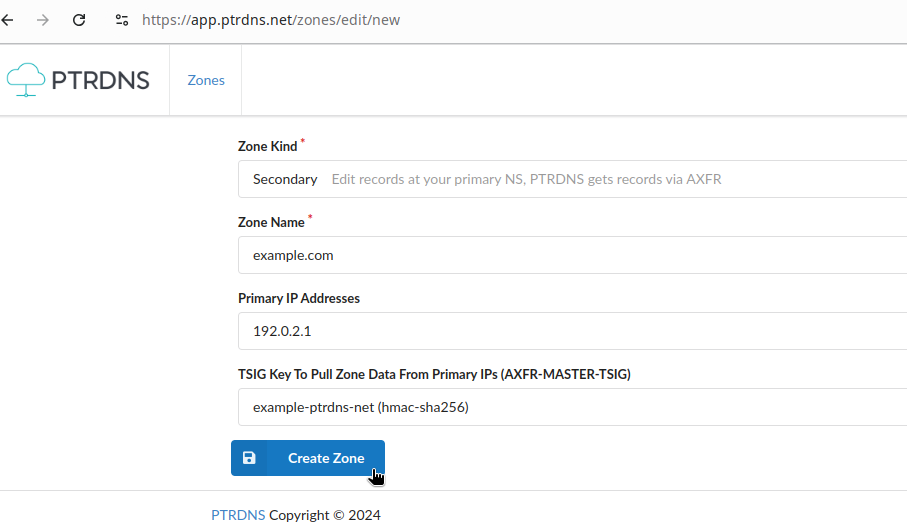Follow the PTRDNS link in the footer
907x532 pixels.
pos(238,515)
